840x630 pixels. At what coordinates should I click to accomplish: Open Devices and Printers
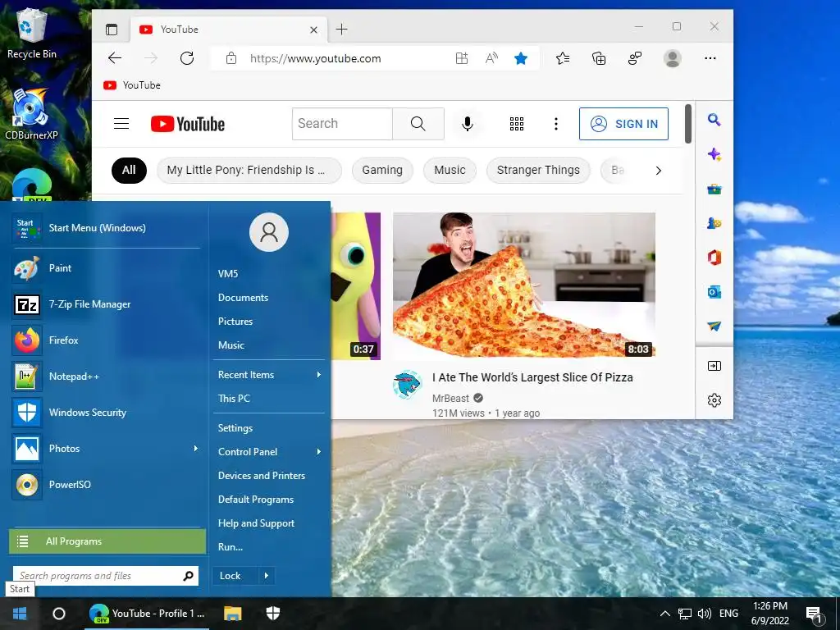point(262,476)
